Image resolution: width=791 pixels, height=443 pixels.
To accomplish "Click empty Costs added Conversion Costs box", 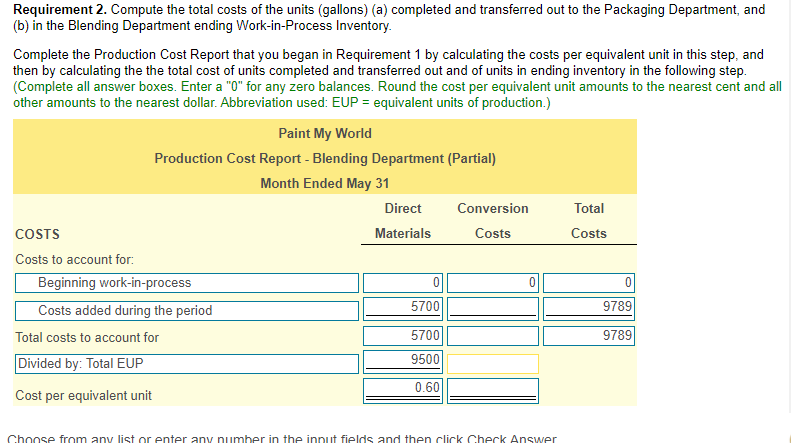I will pyautogui.click(x=493, y=309).
